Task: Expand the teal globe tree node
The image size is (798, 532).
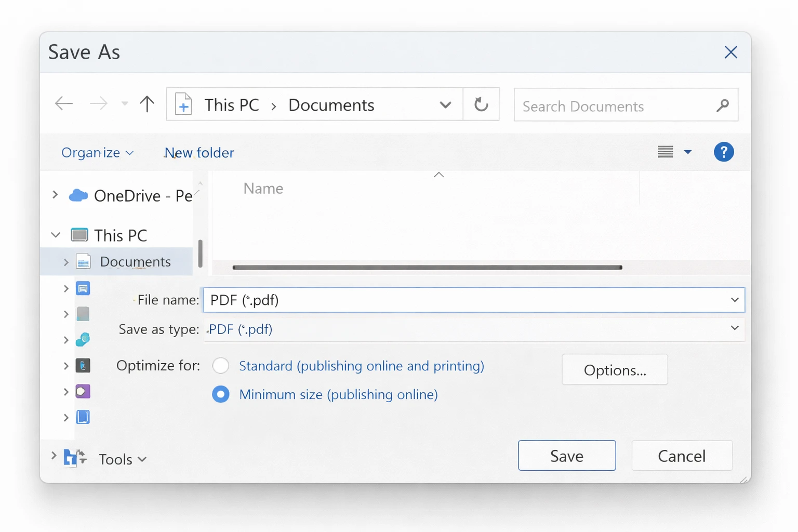Action: [66, 340]
